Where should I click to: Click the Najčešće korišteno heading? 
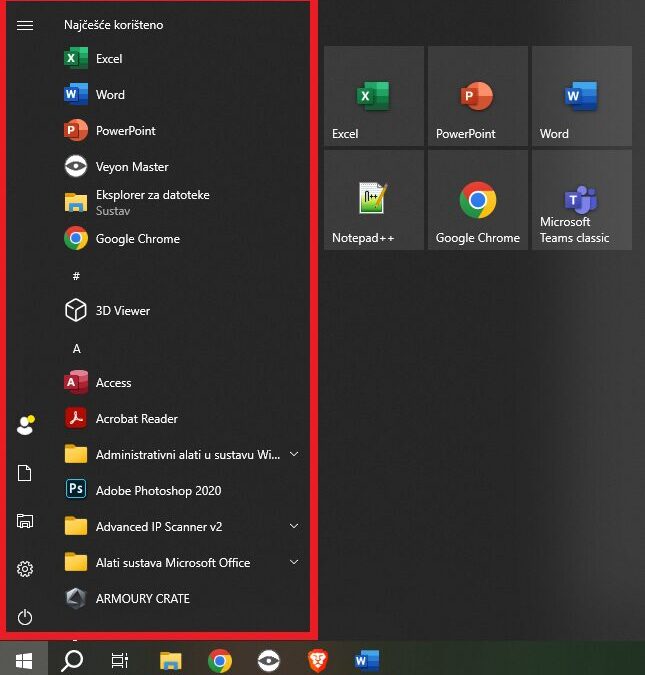click(114, 25)
